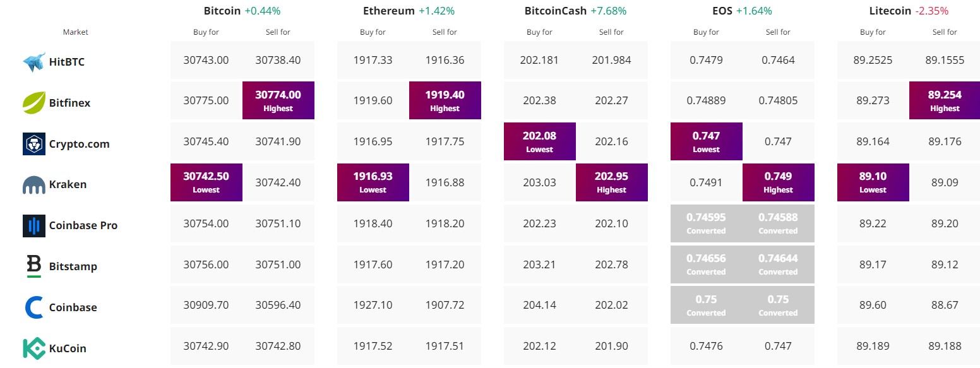
Task: Click the KuCoin market name text
Action: (68, 348)
